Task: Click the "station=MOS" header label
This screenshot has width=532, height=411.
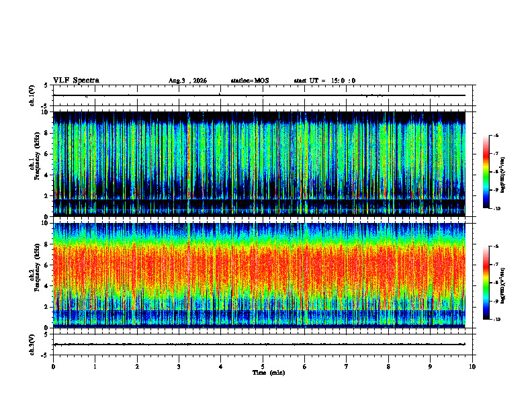Action: (x=250, y=81)
